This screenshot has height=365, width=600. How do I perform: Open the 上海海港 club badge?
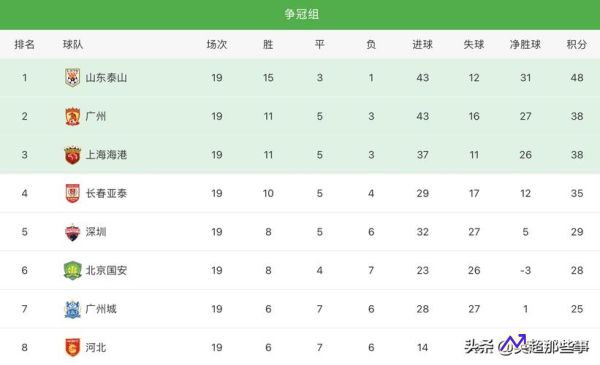(x=72, y=155)
